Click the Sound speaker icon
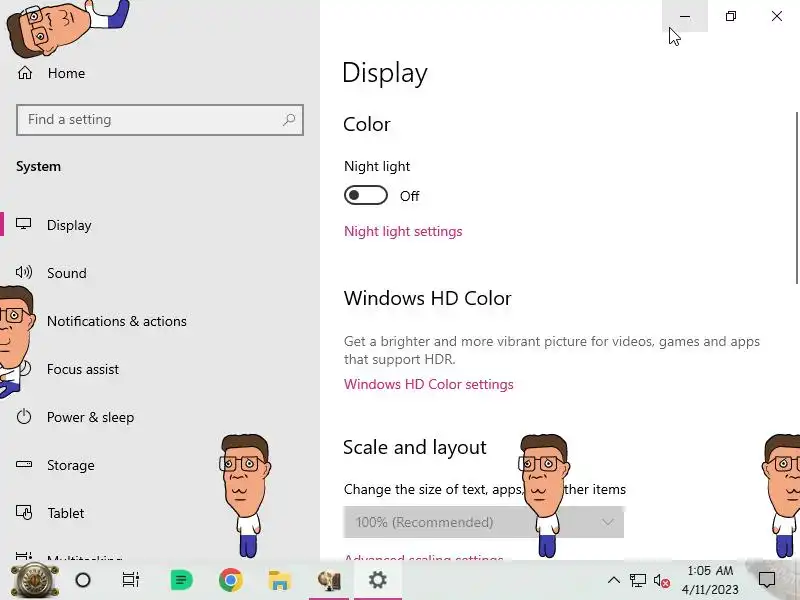800x600 pixels. 23,272
